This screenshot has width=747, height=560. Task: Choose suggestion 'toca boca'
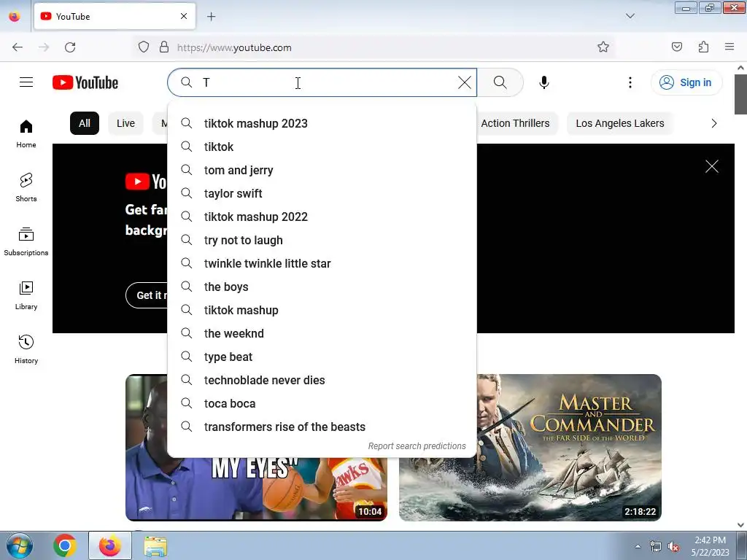[322, 403]
